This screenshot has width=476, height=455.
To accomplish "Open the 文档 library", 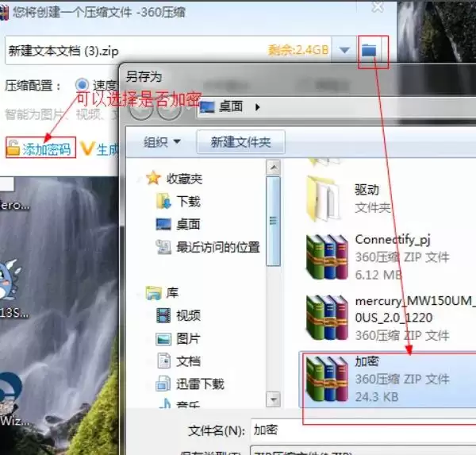I will (x=188, y=361).
